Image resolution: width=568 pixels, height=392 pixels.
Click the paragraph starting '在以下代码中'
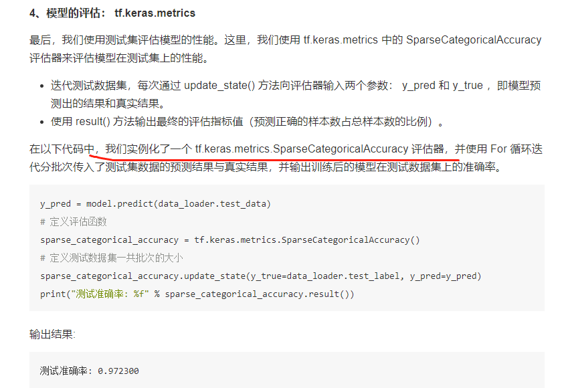(286, 158)
